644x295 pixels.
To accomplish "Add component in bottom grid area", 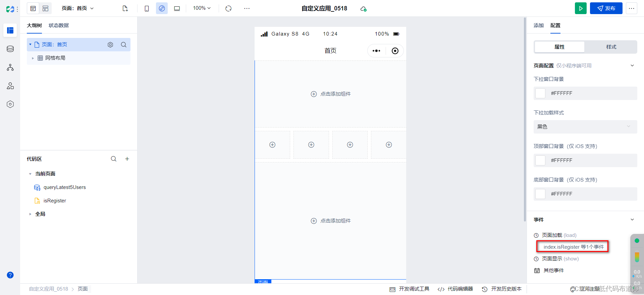I will coord(330,221).
